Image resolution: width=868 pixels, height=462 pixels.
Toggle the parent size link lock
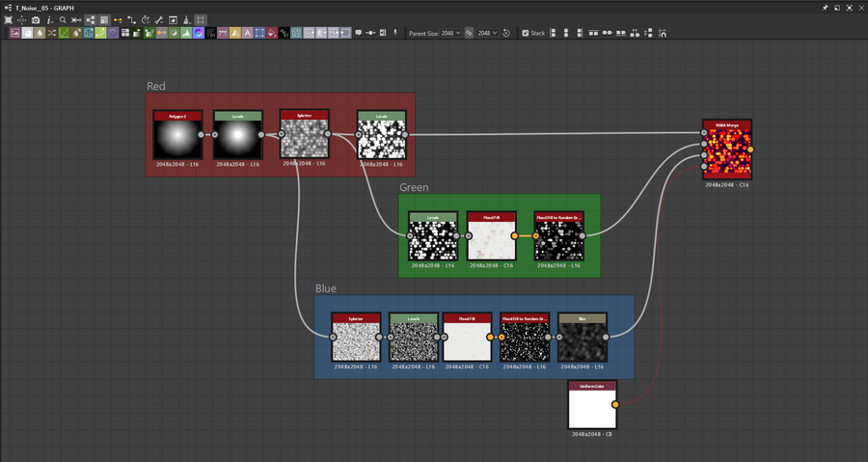pos(469,33)
